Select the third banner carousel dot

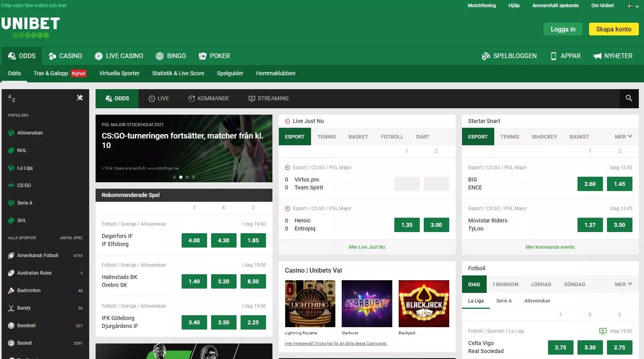(x=187, y=177)
